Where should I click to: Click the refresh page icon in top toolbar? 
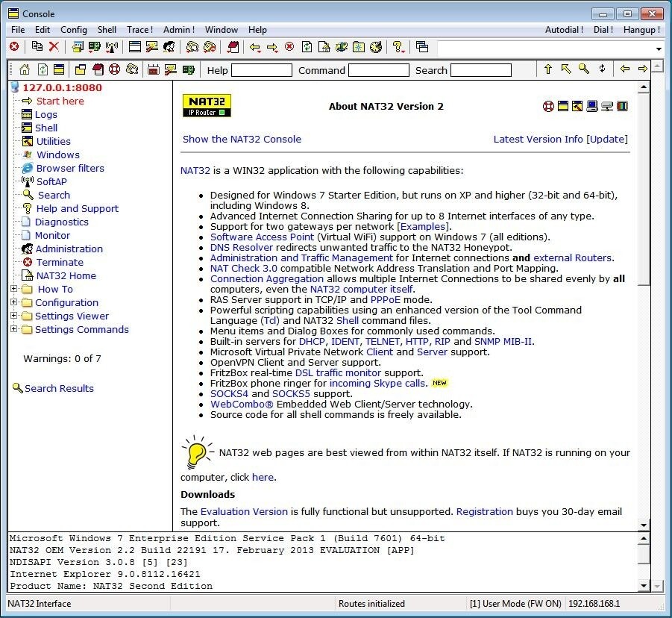pos(307,47)
